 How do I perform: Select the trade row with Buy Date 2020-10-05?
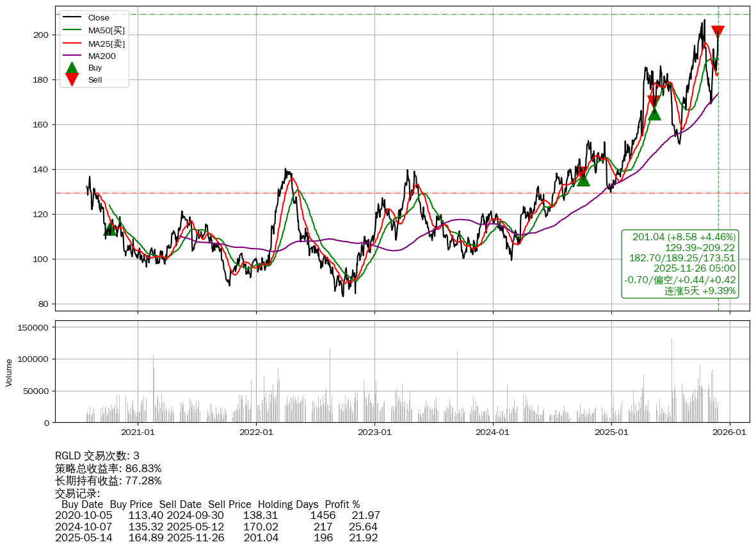point(217,515)
